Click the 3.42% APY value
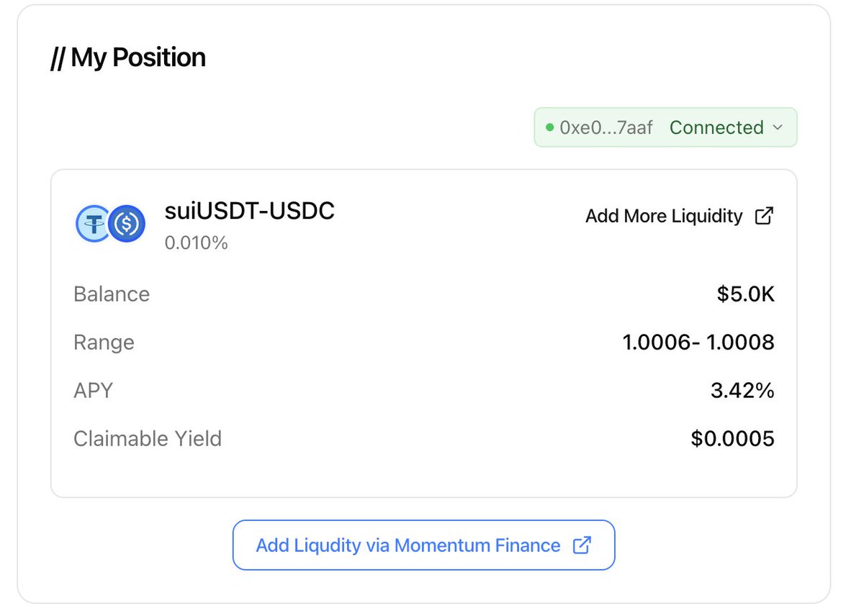 pyautogui.click(x=742, y=391)
